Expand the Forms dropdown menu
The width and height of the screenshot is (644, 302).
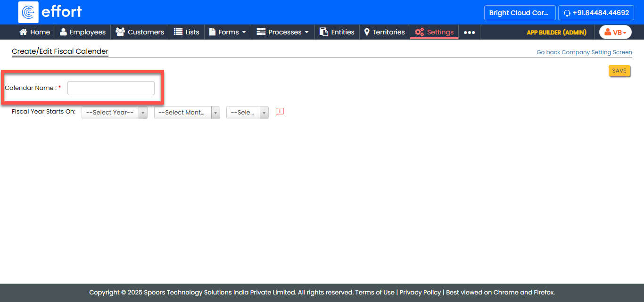(x=228, y=32)
